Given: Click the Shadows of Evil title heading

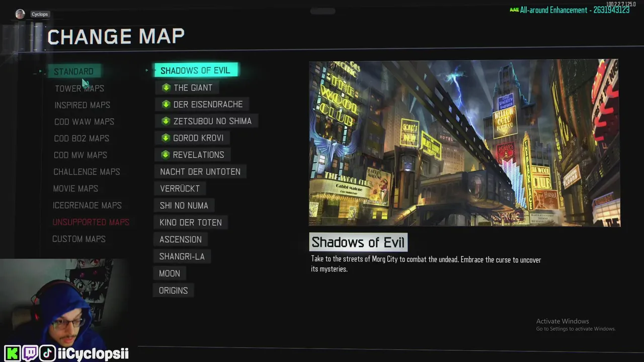Looking at the screenshot, I should point(358,242).
